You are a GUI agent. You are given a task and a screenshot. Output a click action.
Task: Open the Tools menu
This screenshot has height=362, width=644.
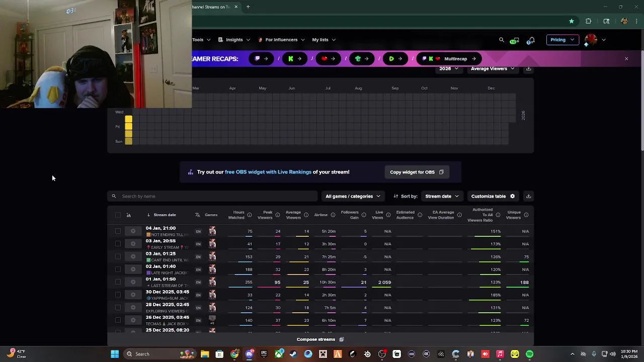pos(201,40)
